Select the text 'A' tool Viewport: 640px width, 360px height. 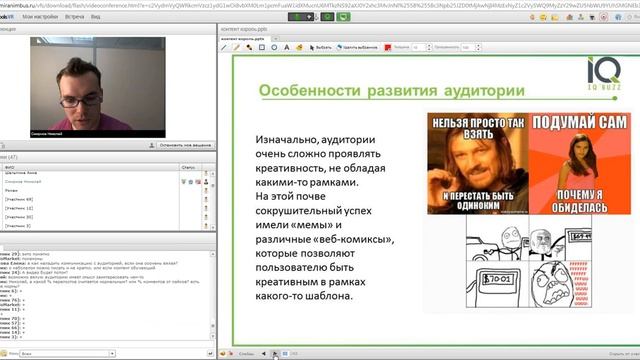(287, 47)
